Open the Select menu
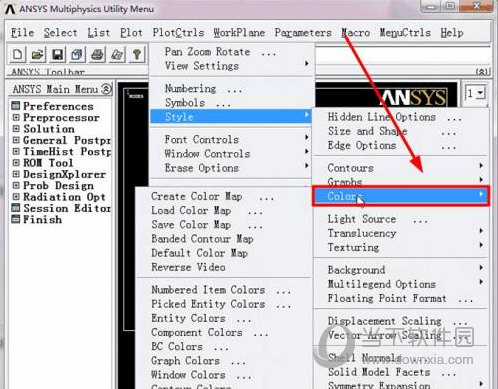The image size is (498, 389). (60, 33)
